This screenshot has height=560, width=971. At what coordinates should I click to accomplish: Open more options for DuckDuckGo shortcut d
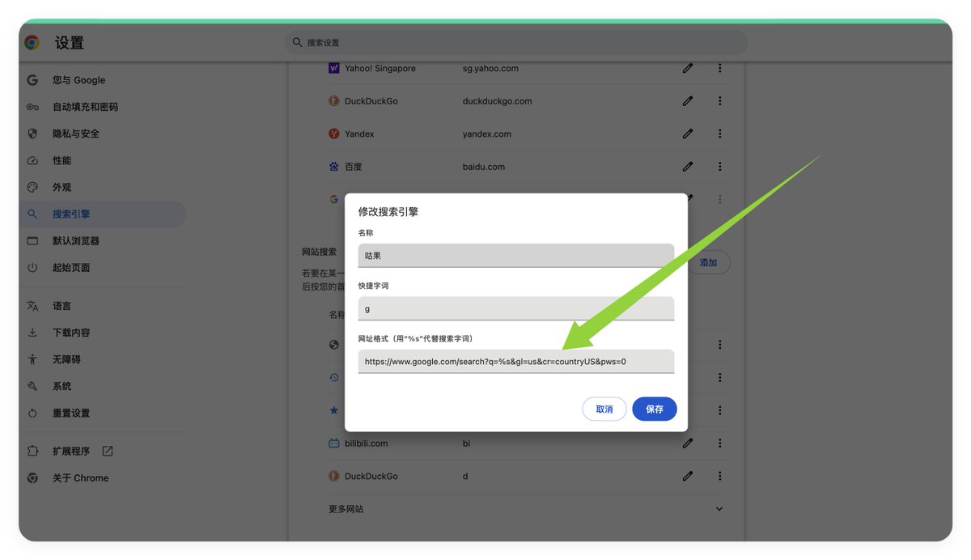coord(719,476)
